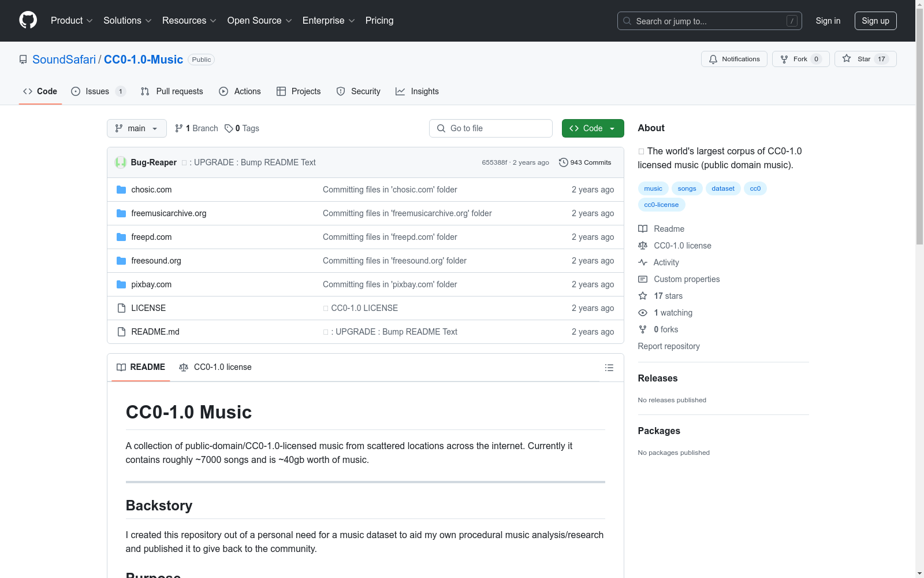The height and width of the screenshot is (578, 924).
Task: Open the Pull requests tab
Action: click(172, 91)
